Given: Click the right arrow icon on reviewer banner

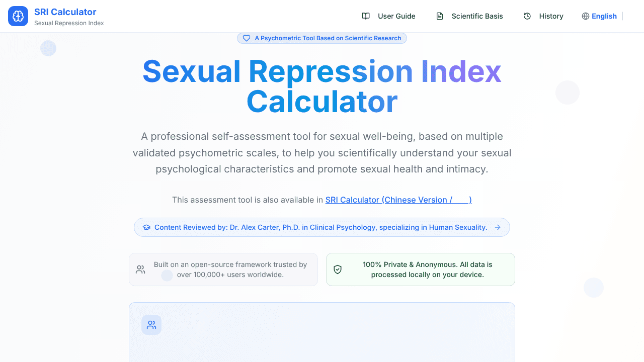Looking at the screenshot, I should coord(498,227).
